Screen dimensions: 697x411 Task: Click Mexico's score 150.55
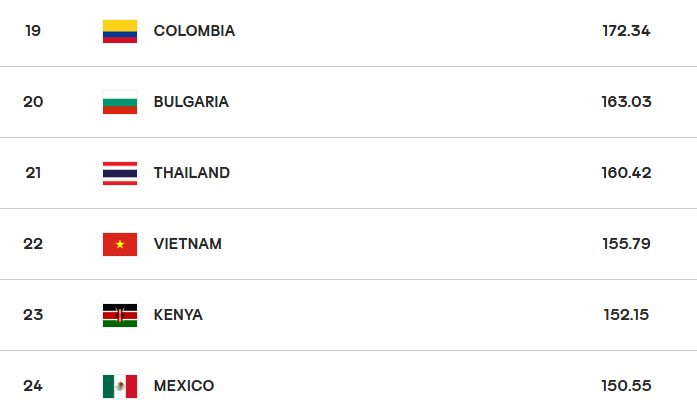tap(626, 386)
